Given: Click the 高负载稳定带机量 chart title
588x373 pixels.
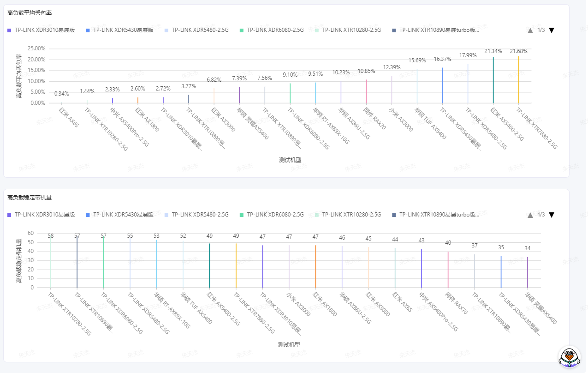Looking at the screenshot, I should pos(30,198).
